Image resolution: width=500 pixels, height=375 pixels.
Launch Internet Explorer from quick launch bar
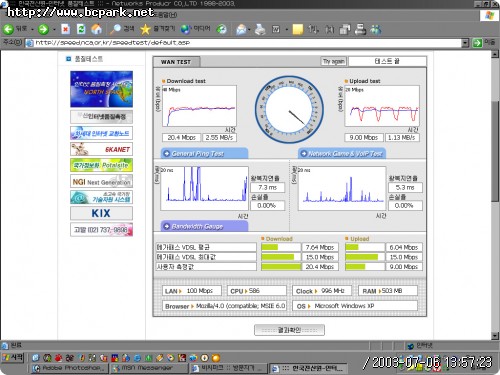coord(137,358)
